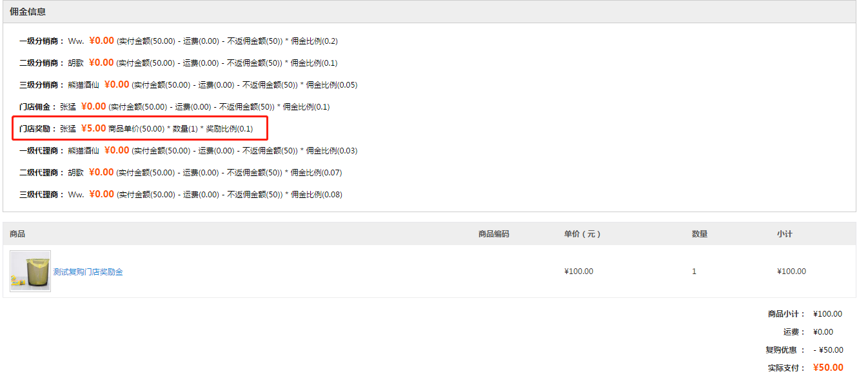Click the Ww. name in 三级代理商 row
The width and height of the screenshot is (868, 385).
[76, 194]
